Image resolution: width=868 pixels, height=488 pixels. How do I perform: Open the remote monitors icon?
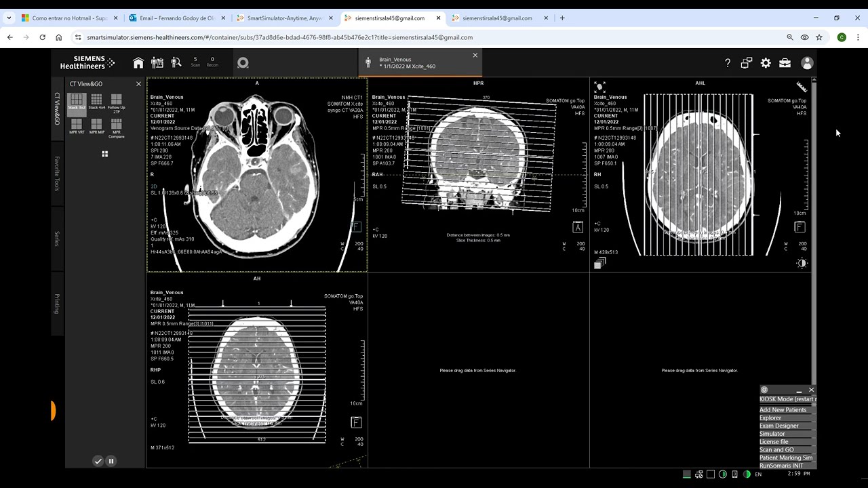(747, 63)
